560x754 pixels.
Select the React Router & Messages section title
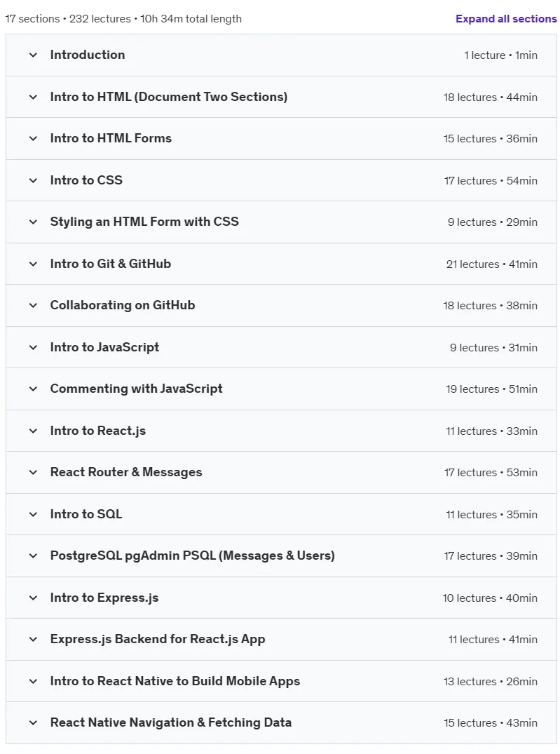click(x=126, y=472)
